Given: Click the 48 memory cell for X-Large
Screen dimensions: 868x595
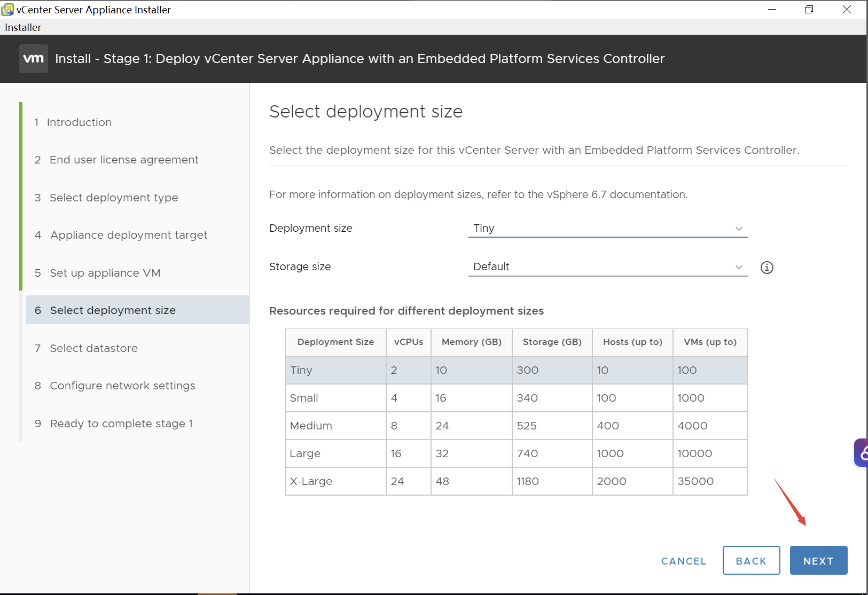Looking at the screenshot, I should coord(472,481).
